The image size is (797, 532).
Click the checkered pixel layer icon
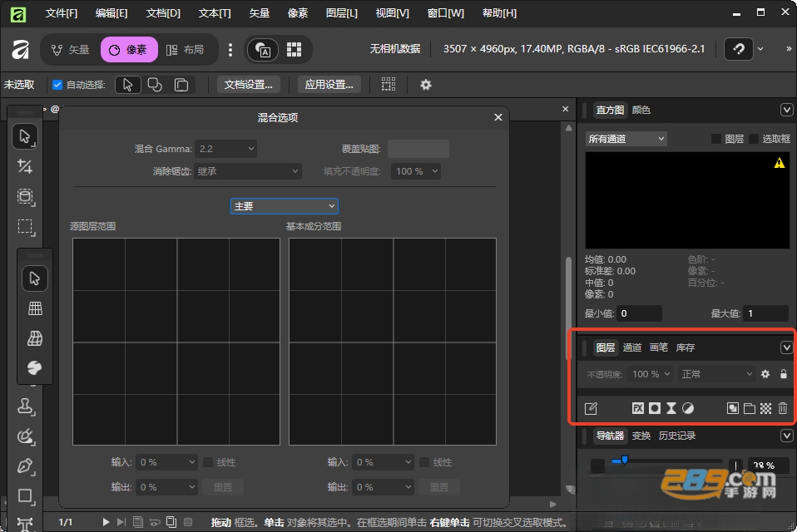coord(766,408)
